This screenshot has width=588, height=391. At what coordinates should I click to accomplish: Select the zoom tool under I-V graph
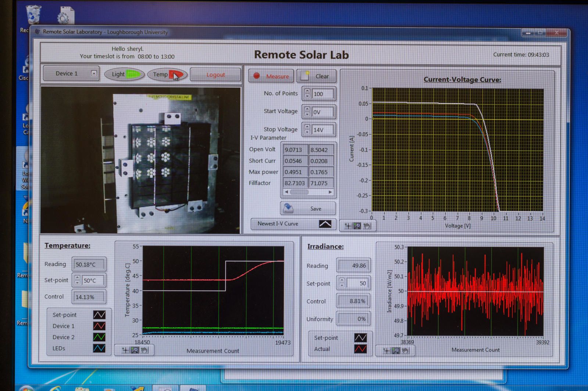coord(357,226)
